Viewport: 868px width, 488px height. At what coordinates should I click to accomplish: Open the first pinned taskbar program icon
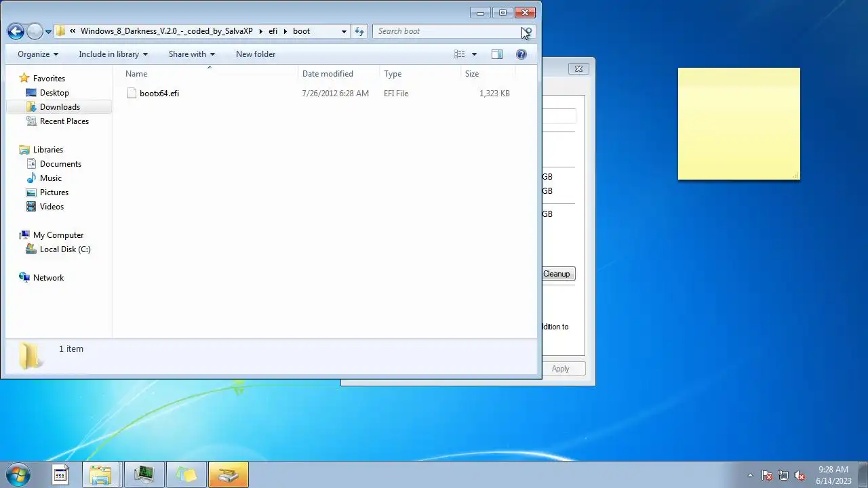point(60,475)
